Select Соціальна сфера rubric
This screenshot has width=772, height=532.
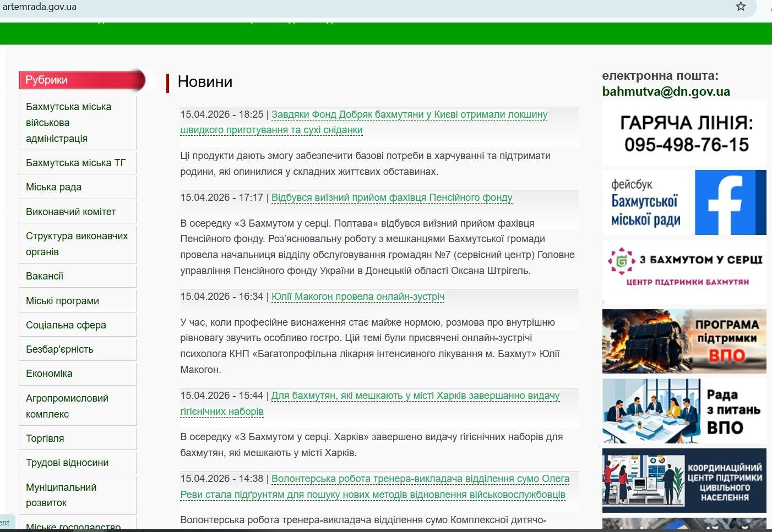pyautogui.click(x=66, y=325)
